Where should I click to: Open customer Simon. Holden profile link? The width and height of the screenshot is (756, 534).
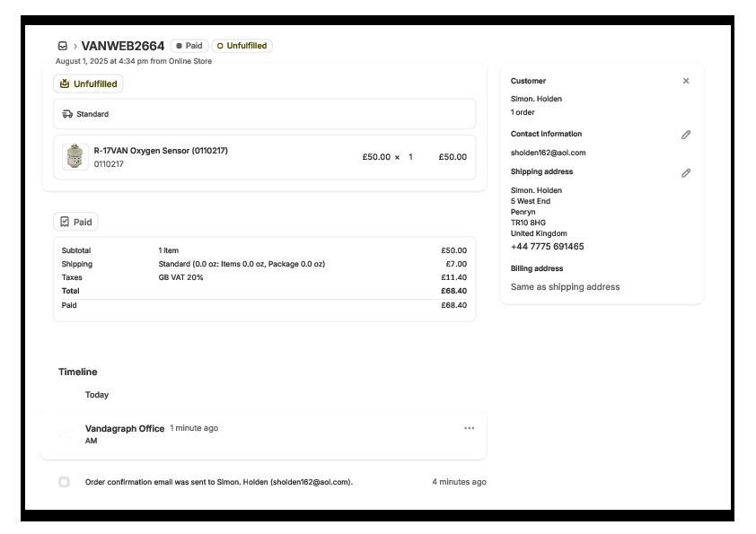pos(536,99)
